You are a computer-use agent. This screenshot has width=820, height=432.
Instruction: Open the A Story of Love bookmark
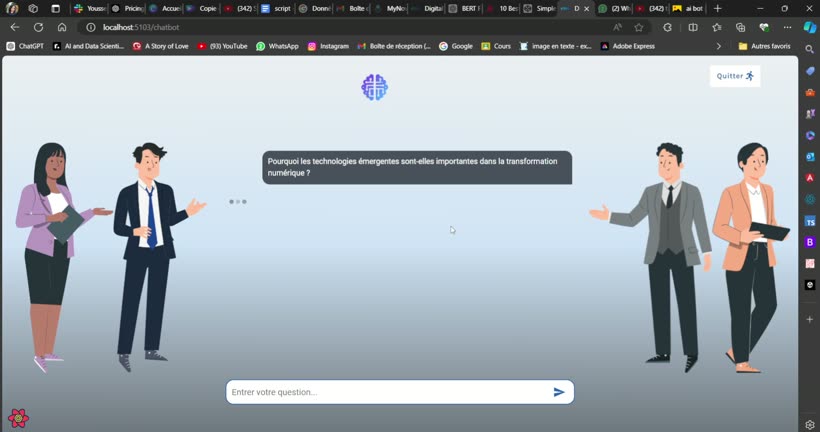(x=161, y=46)
